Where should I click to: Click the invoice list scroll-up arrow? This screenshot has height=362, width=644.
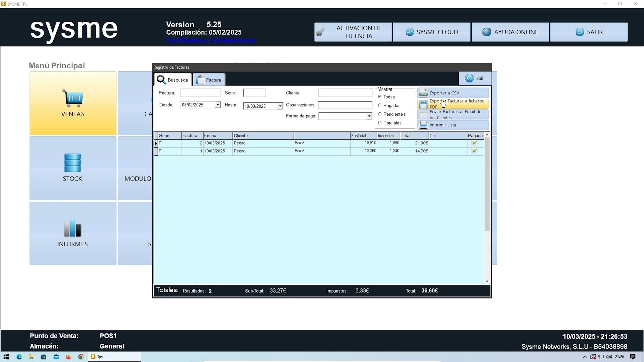(487, 135)
